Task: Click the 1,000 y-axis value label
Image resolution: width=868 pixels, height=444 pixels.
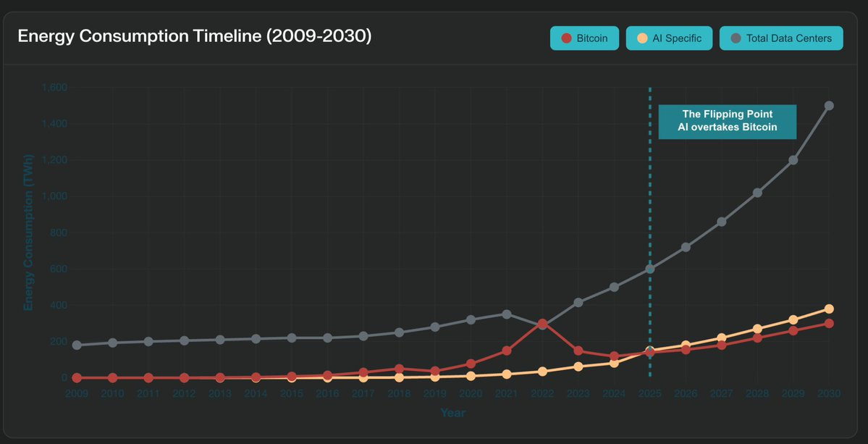Action: (x=54, y=196)
